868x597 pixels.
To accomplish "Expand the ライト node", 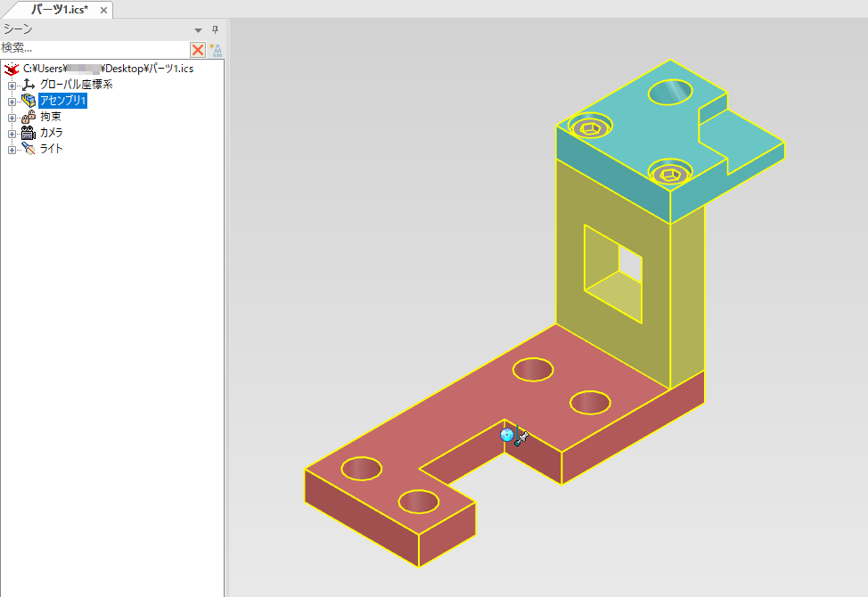I will pyautogui.click(x=12, y=150).
